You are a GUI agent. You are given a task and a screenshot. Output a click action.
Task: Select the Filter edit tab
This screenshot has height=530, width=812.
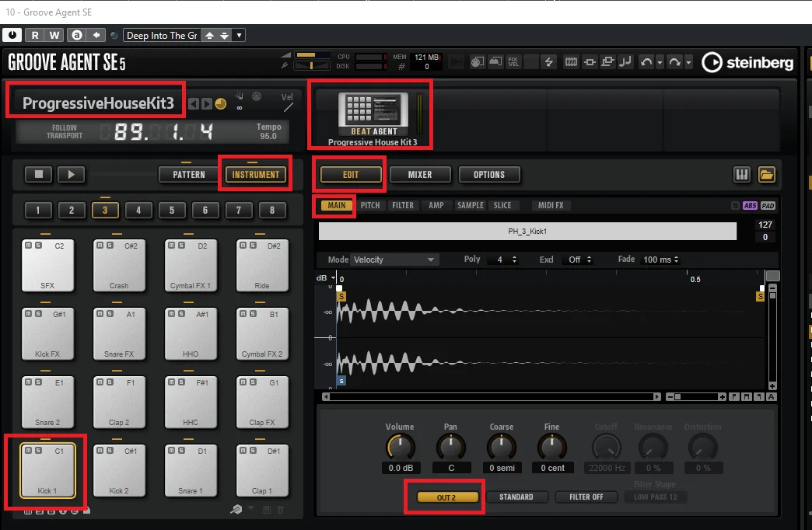pyautogui.click(x=403, y=205)
